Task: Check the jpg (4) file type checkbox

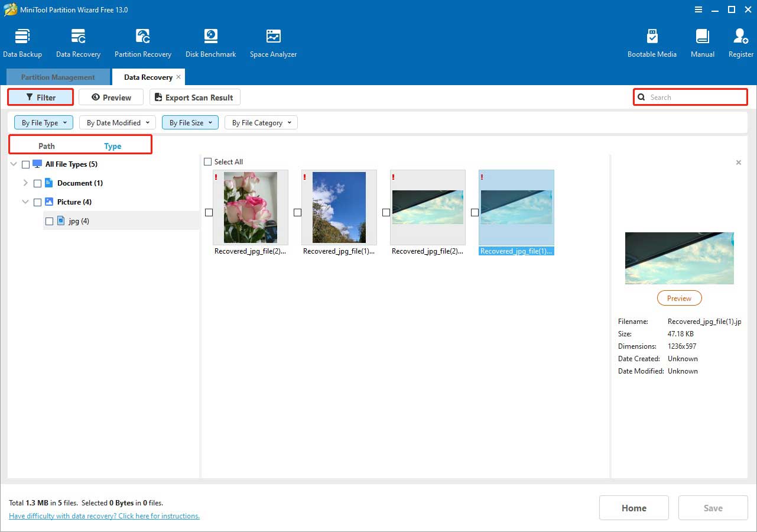Action: (50, 220)
